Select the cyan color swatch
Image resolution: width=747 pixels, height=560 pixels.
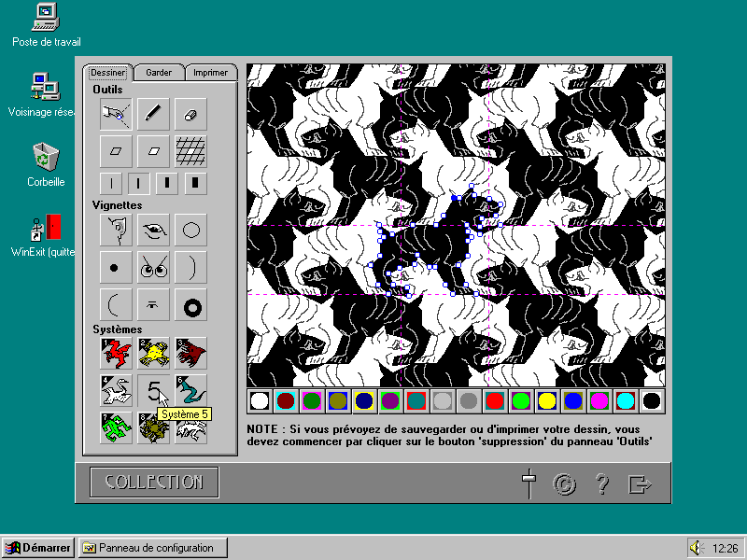coord(626,401)
